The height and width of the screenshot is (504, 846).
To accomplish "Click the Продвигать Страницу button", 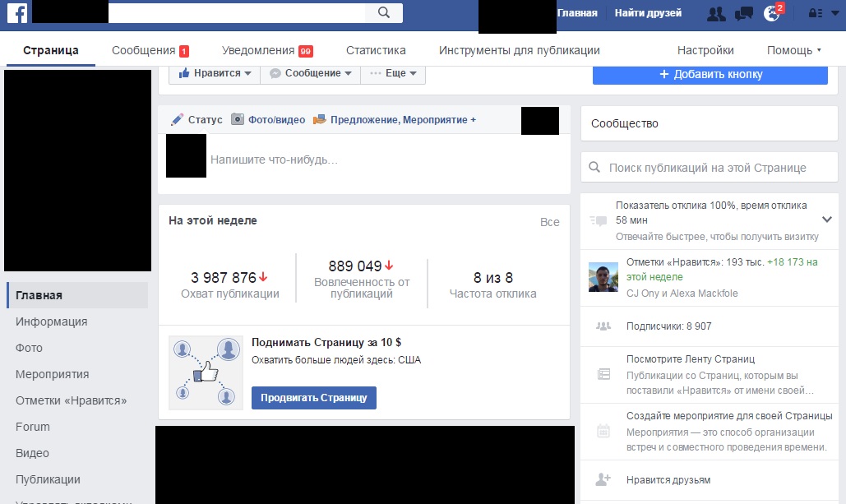I will coord(314,398).
